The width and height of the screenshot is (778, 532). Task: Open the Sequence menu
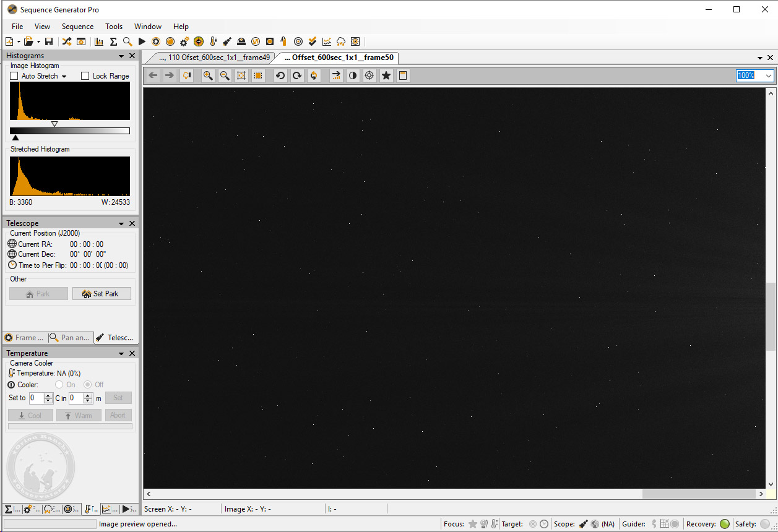point(77,27)
